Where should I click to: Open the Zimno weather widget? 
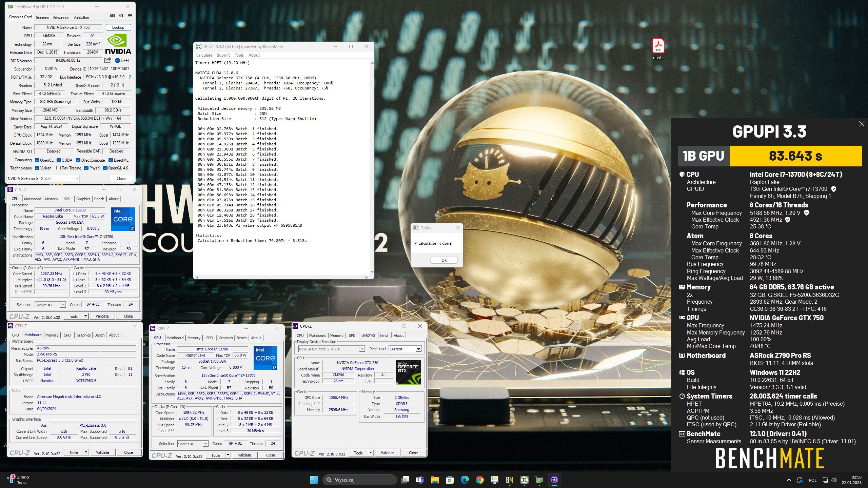coord(18,480)
